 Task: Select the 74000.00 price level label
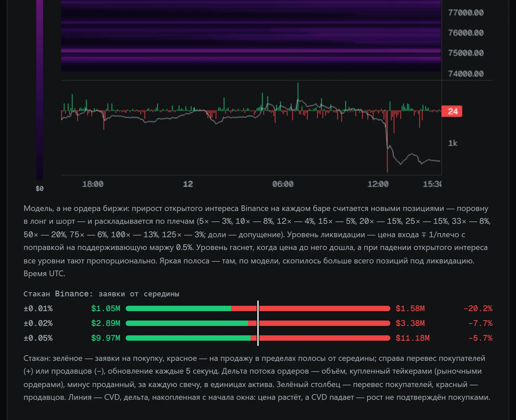(466, 74)
